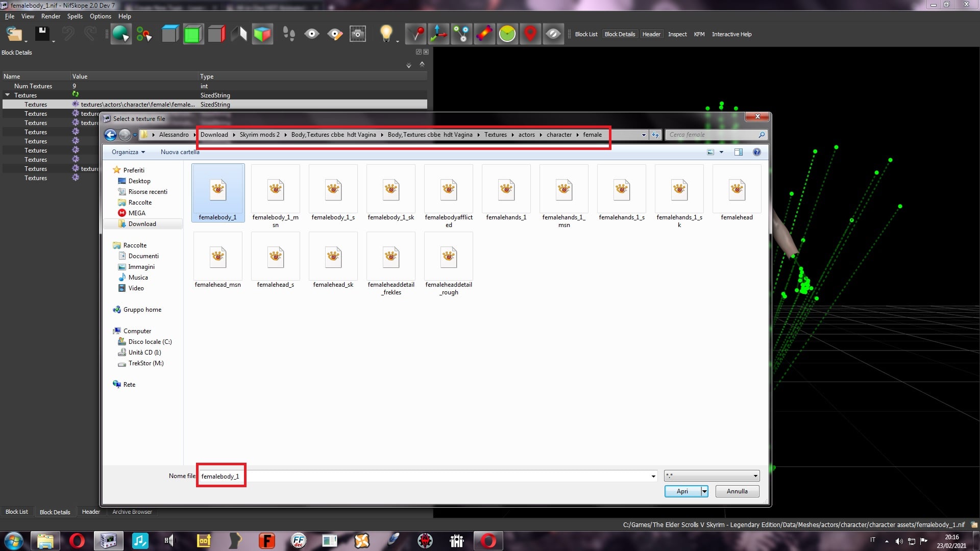
Task: Click the screenshot camera frame icon
Action: pyautogui.click(x=358, y=34)
